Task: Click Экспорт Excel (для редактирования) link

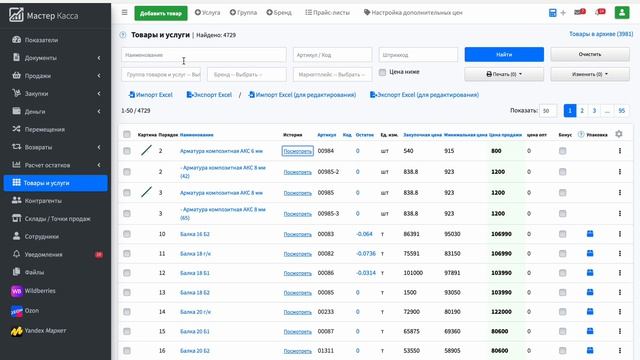Action: tap(424, 95)
